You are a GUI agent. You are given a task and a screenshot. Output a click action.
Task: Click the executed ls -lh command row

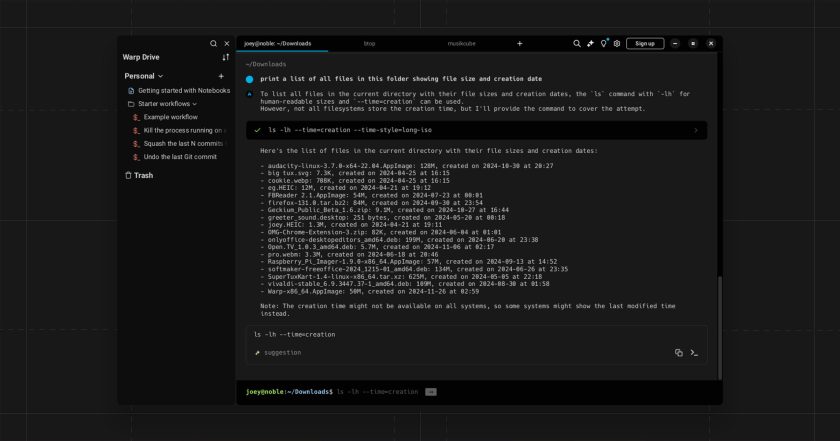[x=476, y=130]
